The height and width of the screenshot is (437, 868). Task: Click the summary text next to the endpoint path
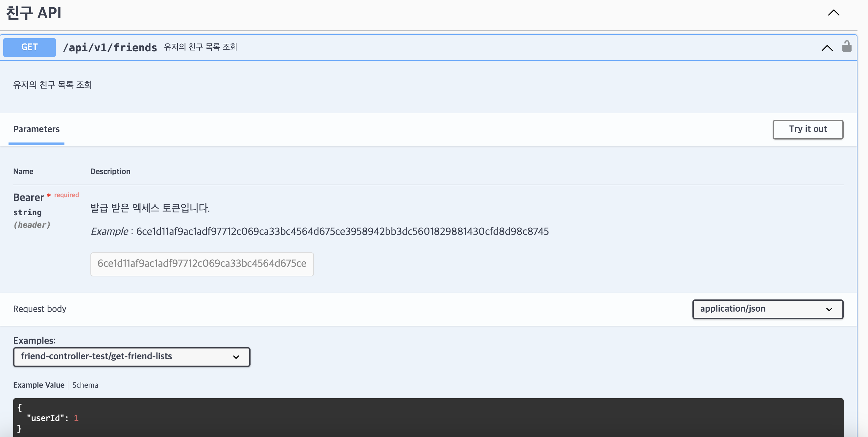point(201,47)
